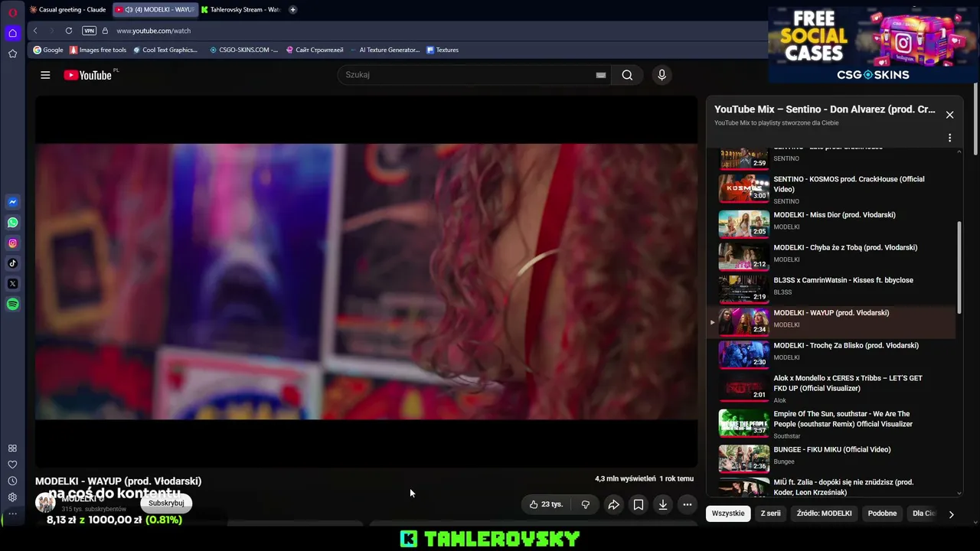
Task: Open the Cool Text Graphics bookmark
Action: click(x=165, y=50)
